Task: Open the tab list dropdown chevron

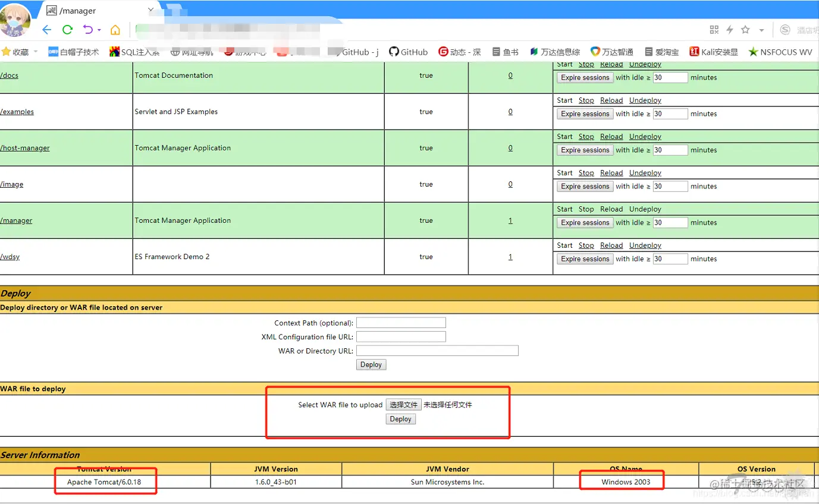Action: click(150, 10)
